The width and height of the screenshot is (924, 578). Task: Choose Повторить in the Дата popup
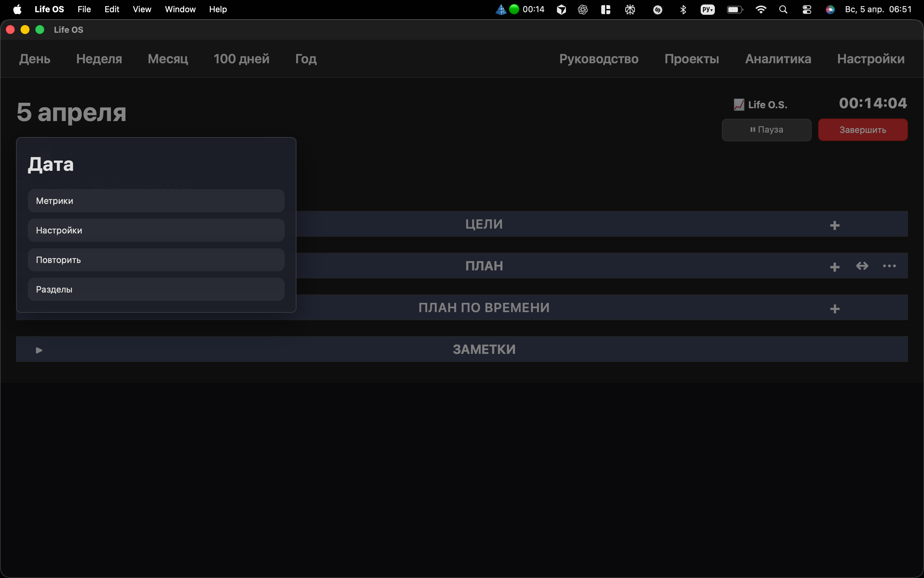click(x=156, y=260)
